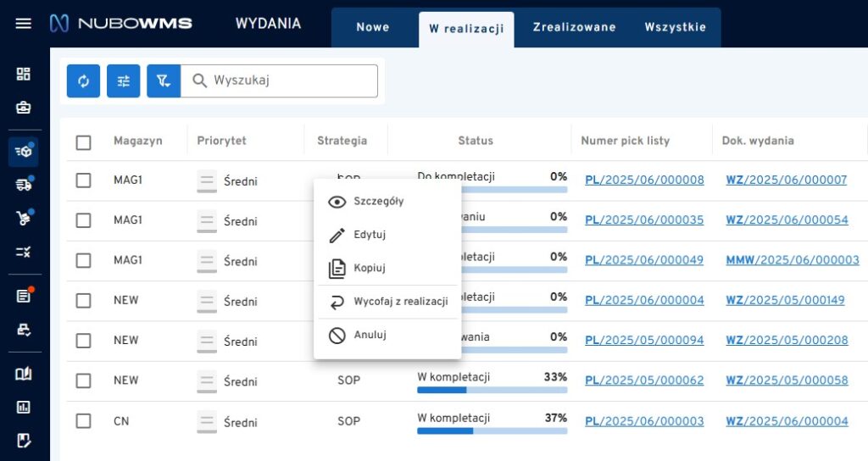This screenshot has width=868, height=461.
Task: Open the dashboard icon in the sidebar
Action: [24, 74]
